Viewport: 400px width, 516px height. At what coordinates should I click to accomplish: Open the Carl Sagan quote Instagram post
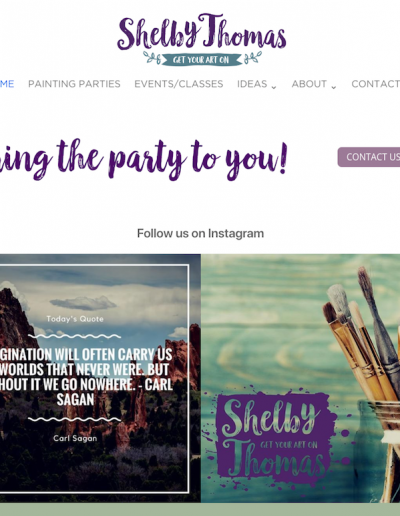100,378
